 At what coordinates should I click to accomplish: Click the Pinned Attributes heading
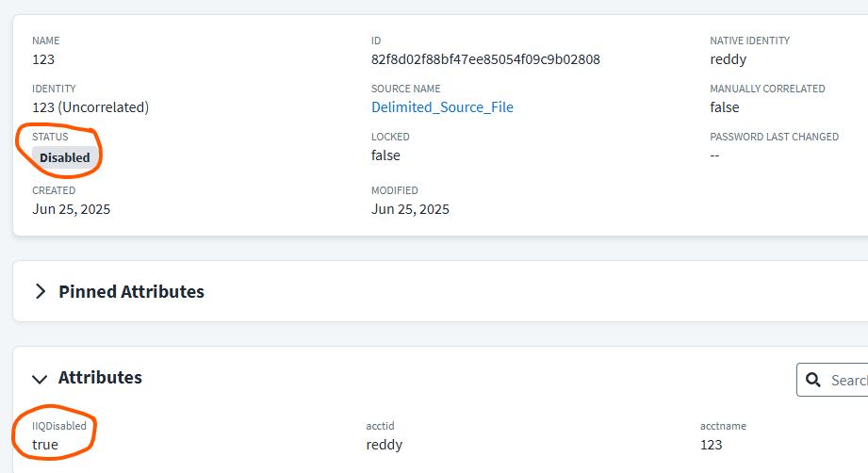tap(131, 291)
